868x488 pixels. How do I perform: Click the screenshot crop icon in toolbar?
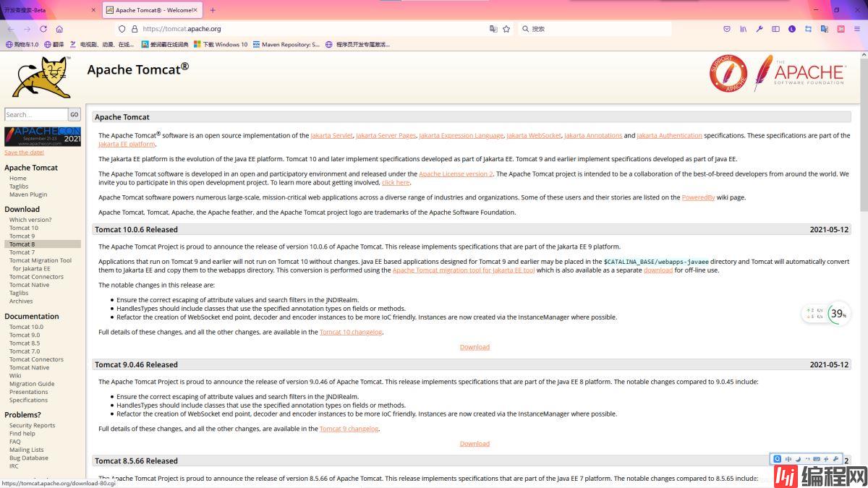[808, 29]
